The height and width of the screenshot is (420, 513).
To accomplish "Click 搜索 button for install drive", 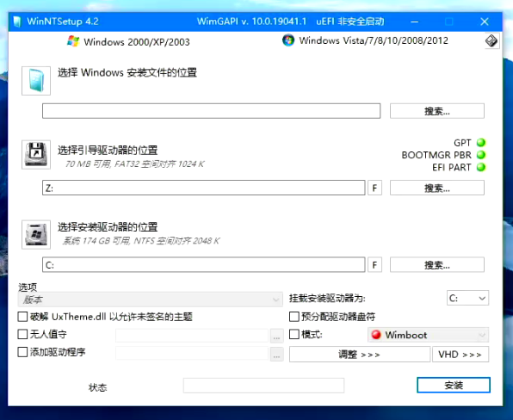I will click(437, 264).
